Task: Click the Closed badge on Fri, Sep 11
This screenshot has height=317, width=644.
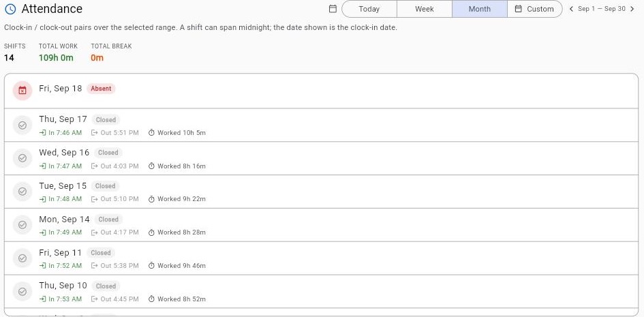Action: click(x=101, y=253)
